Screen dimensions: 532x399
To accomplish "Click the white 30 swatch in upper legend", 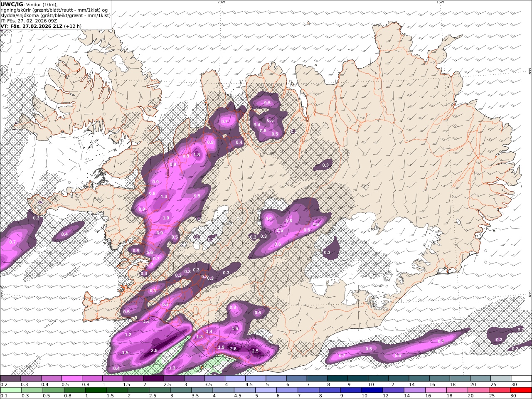I will coord(521,379).
